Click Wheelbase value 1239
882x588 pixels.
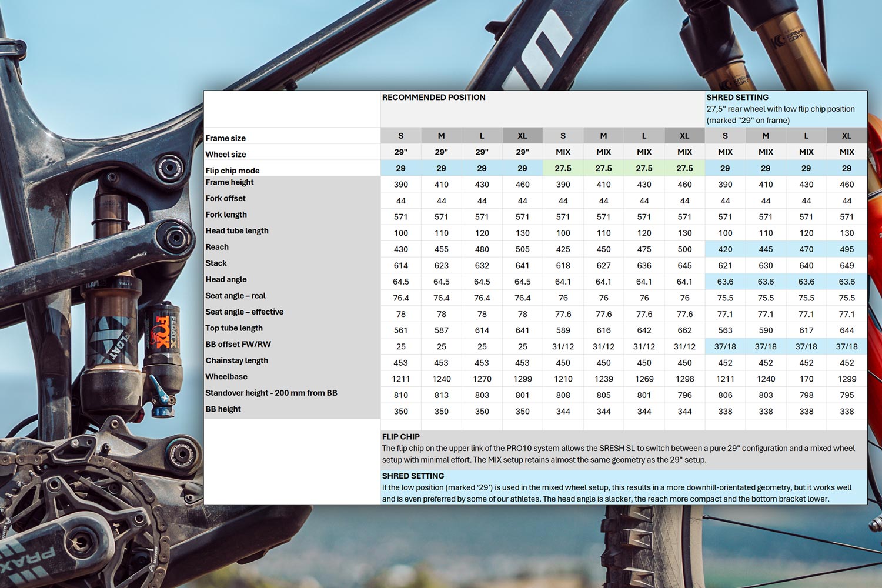click(x=604, y=379)
